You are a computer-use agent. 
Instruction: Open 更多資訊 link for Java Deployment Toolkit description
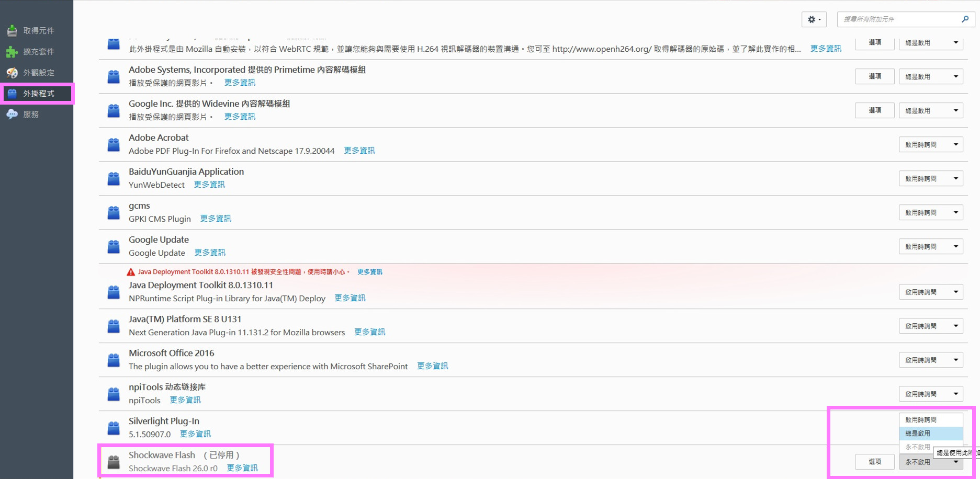tap(350, 298)
